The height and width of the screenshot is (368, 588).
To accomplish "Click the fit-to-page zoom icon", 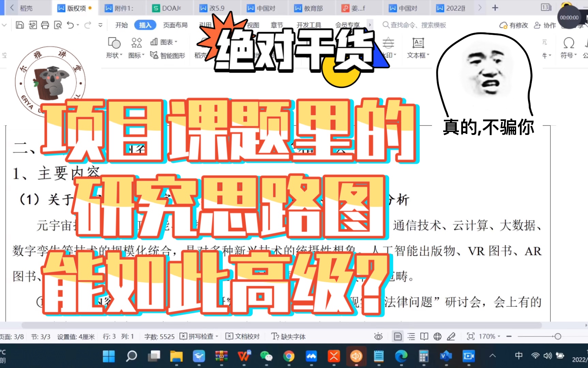I will pos(470,337).
